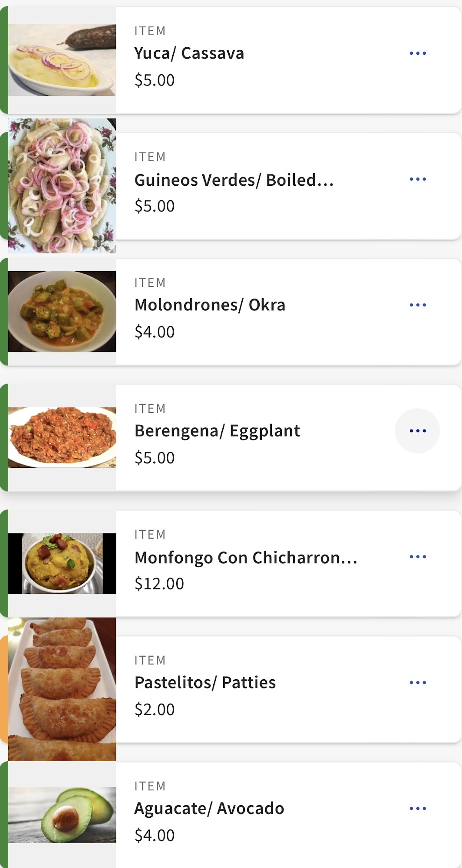
Task: Select the Pastelitos patties photo
Action: coord(62,689)
